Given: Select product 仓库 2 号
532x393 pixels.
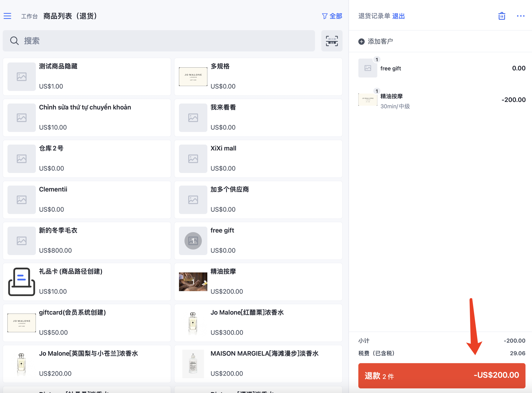Looking at the screenshot, I should coord(87,159).
